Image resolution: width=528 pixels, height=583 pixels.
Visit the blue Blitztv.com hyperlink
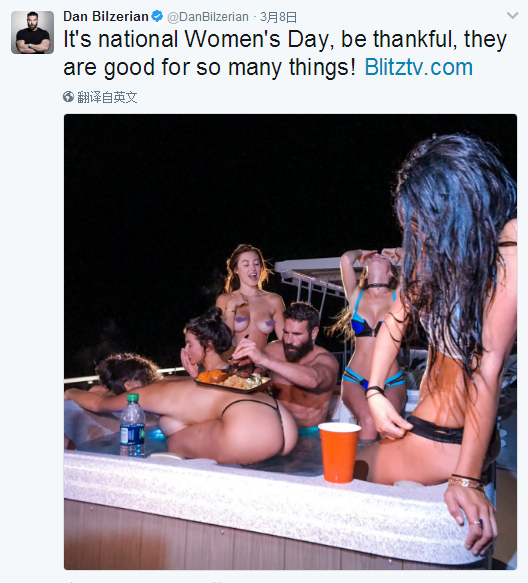point(418,67)
